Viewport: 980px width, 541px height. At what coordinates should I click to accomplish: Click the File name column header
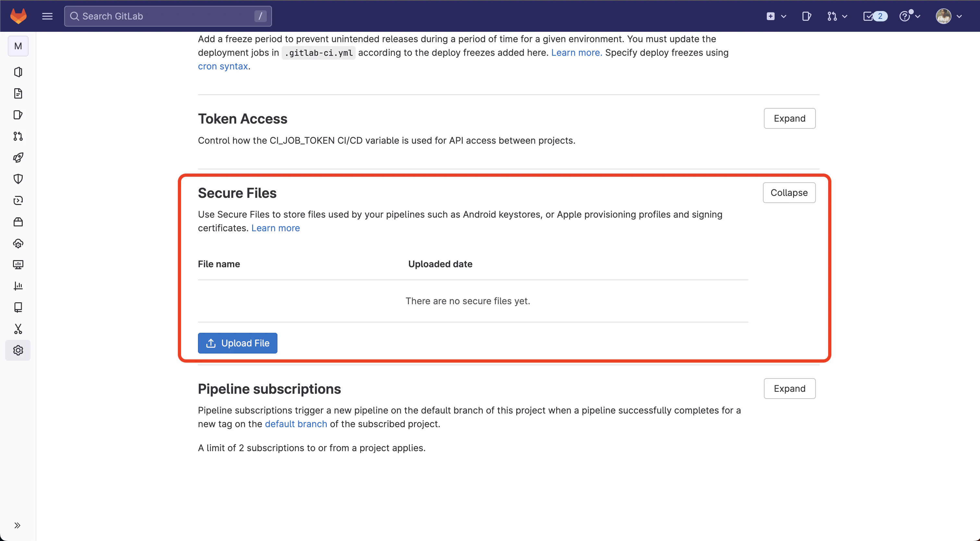[x=219, y=264]
